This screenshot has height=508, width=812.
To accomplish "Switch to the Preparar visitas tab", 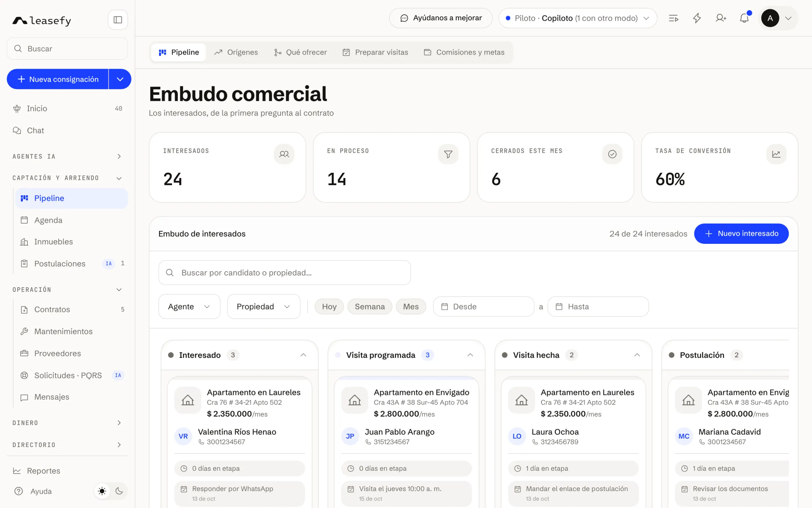I will tap(376, 52).
